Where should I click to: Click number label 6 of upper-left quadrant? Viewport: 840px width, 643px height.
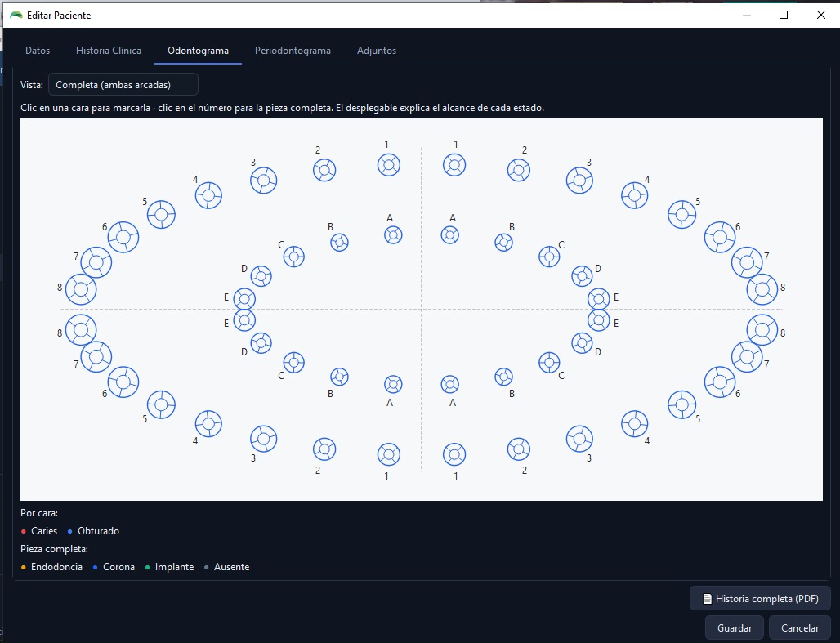click(x=105, y=227)
